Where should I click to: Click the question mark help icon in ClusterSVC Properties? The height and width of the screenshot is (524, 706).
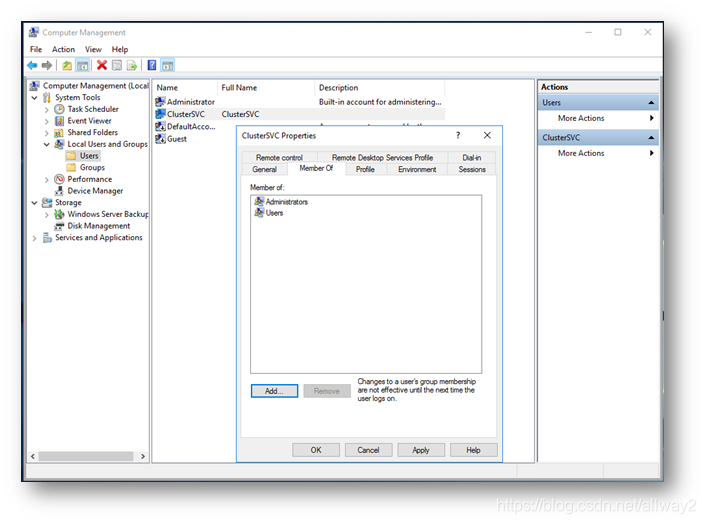pos(458,135)
